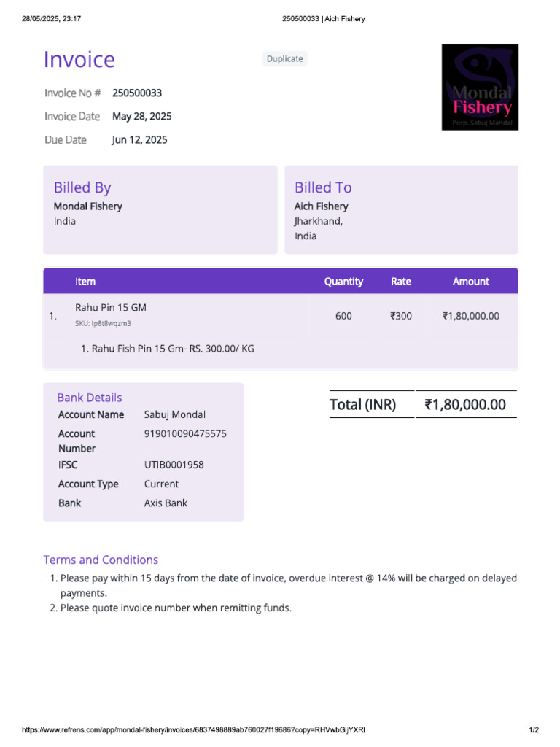
Task: Click the Quantity column header
Action: click(343, 282)
